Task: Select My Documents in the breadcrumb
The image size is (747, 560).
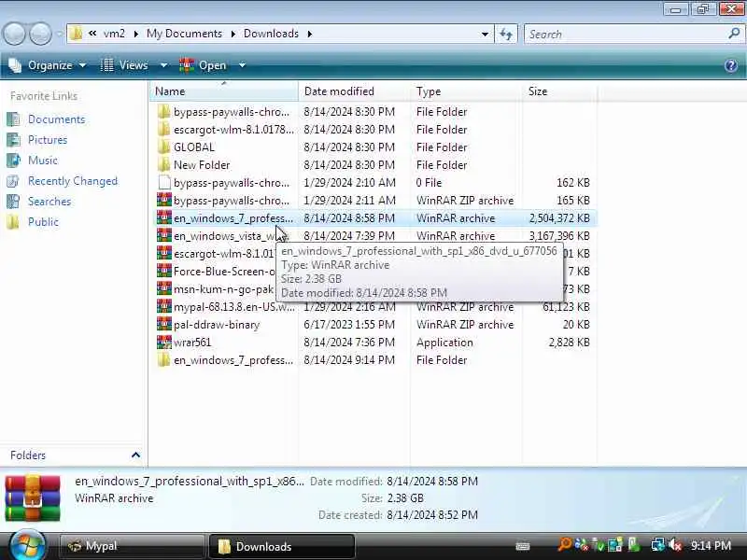Action: coord(184,34)
